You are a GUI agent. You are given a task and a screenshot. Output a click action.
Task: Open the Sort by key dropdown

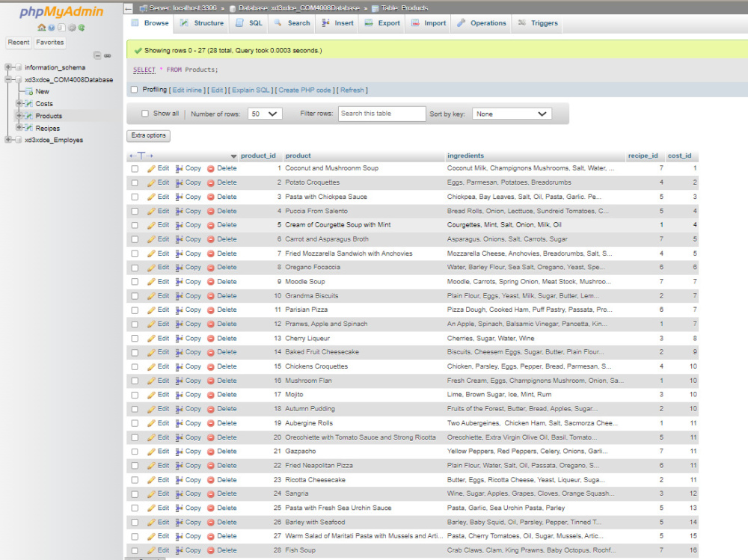pyautogui.click(x=512, y=114)
